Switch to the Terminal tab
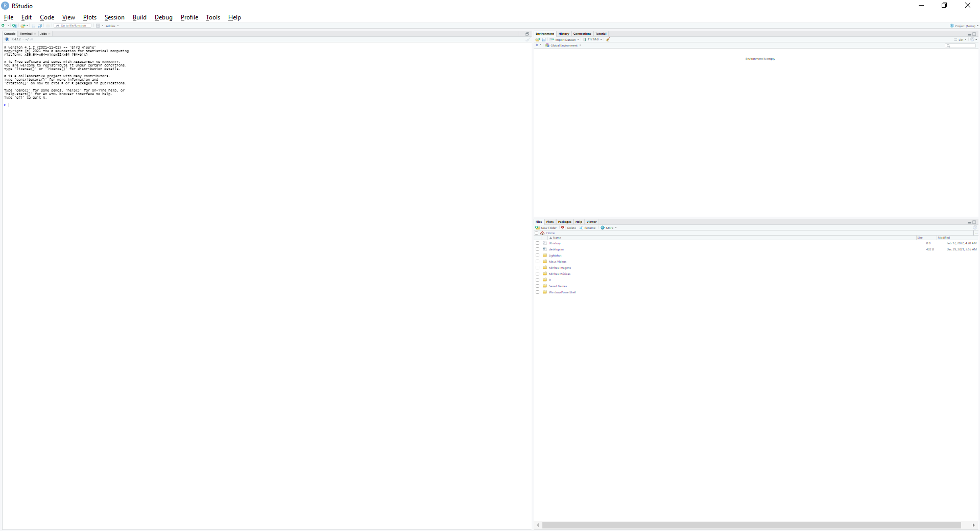Viewport: 980px width, 531px height. click(x=26, y=34)
